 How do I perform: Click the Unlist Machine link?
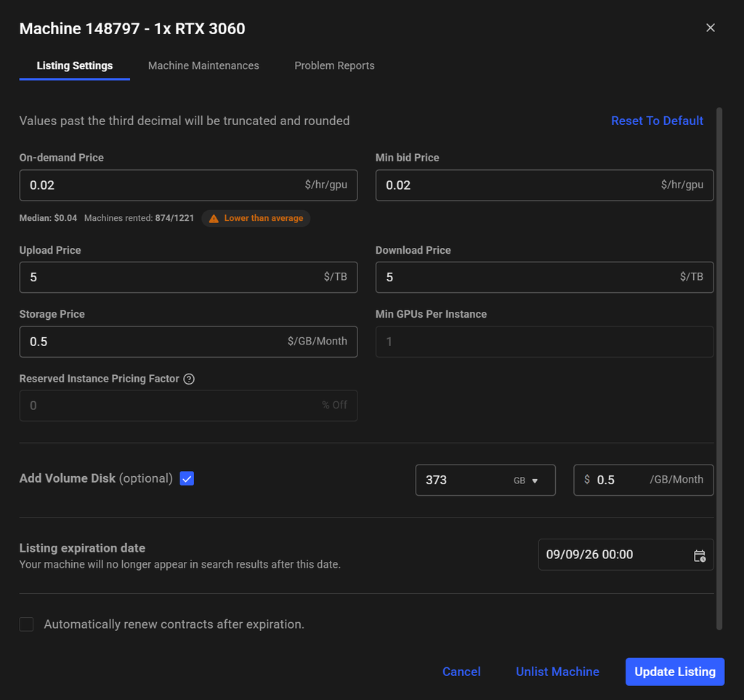[x=557, y=672]
